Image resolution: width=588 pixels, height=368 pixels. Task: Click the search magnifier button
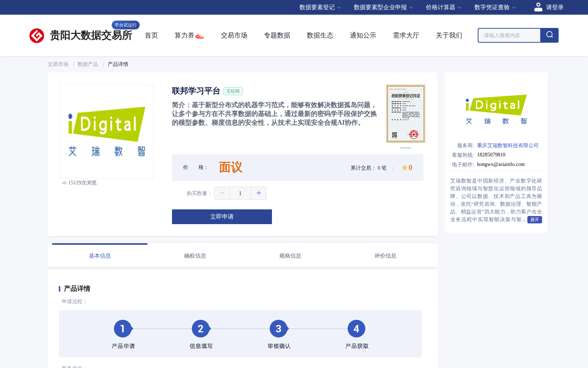click(549, 35)
